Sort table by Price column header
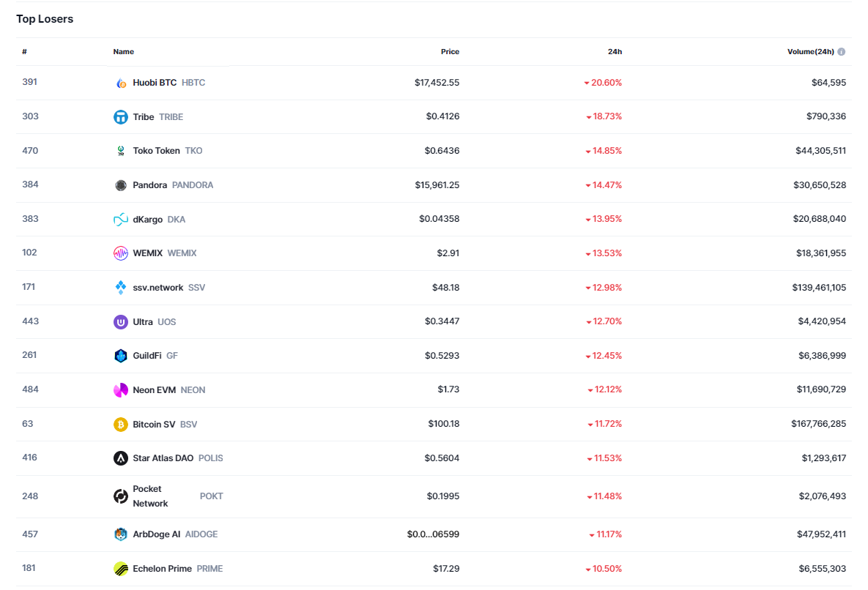Image resolution: width=868 pixels, height=590 pixels. point(450,52)
